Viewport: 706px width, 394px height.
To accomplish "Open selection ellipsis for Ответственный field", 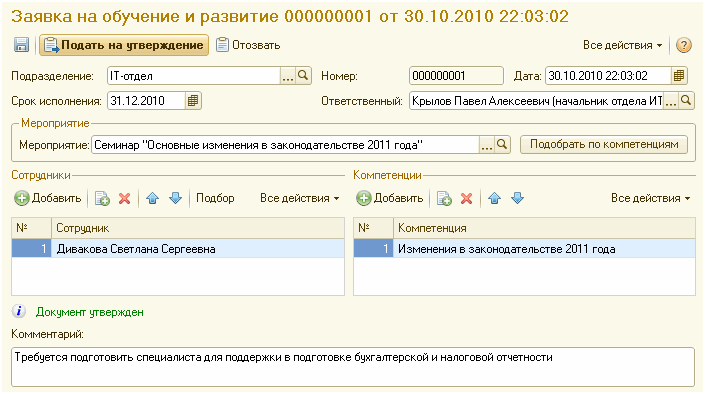I will [x=671, y=100].
